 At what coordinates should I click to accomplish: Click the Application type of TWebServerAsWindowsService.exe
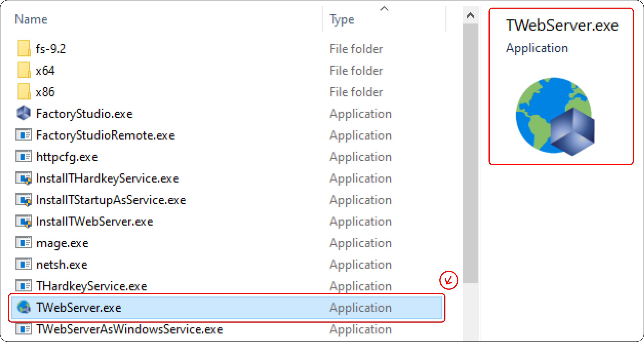(361, 330)
